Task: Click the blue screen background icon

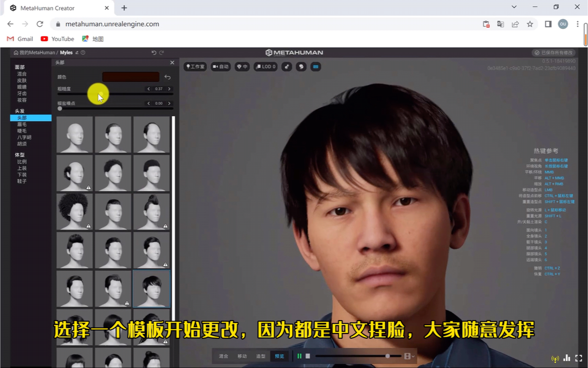Action: point(316,67)
